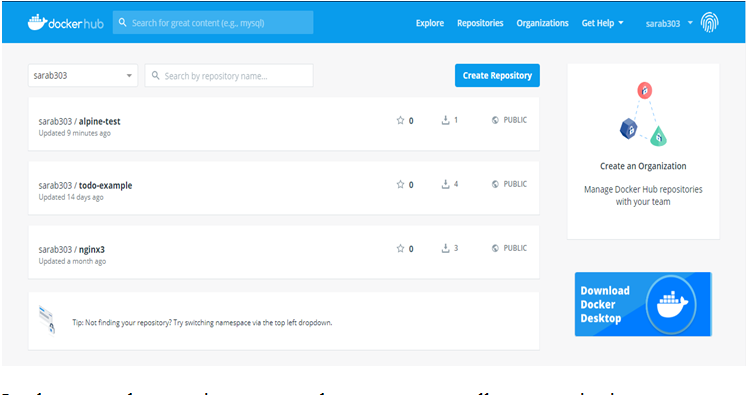Click the download count 4 on todo-example
The image size is (746, 395).
456,184
